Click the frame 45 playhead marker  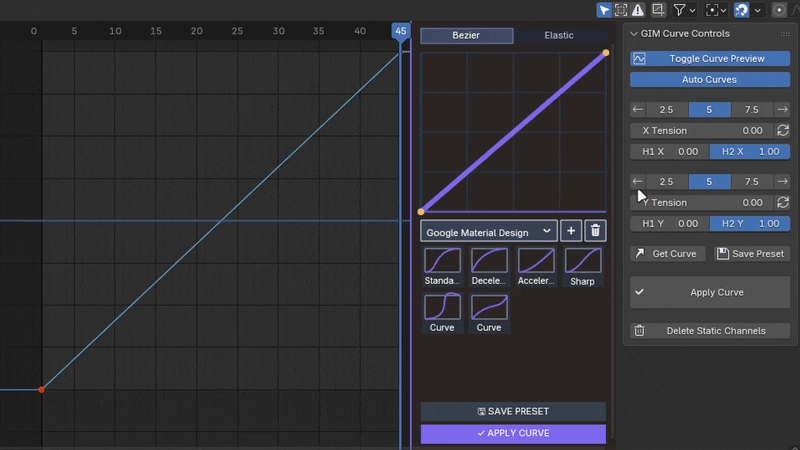pyautogui.click(x=401, y=31)
